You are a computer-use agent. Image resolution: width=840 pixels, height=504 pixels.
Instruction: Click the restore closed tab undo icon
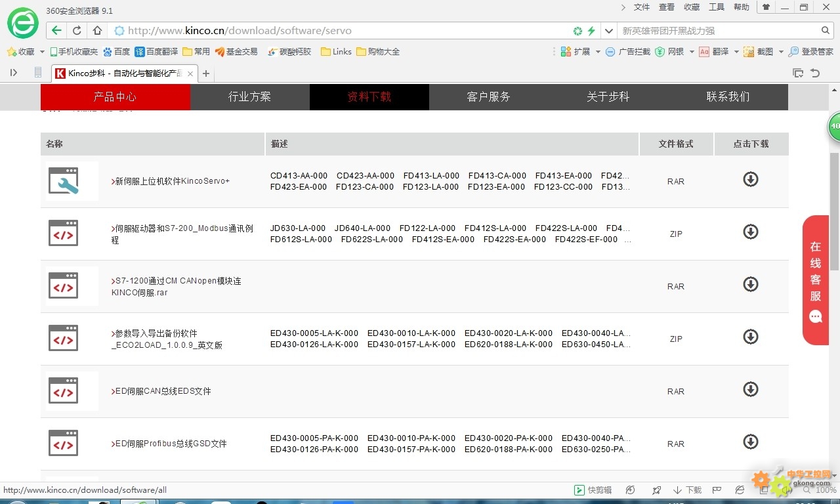pyautogui.click(x=815, y=73)
